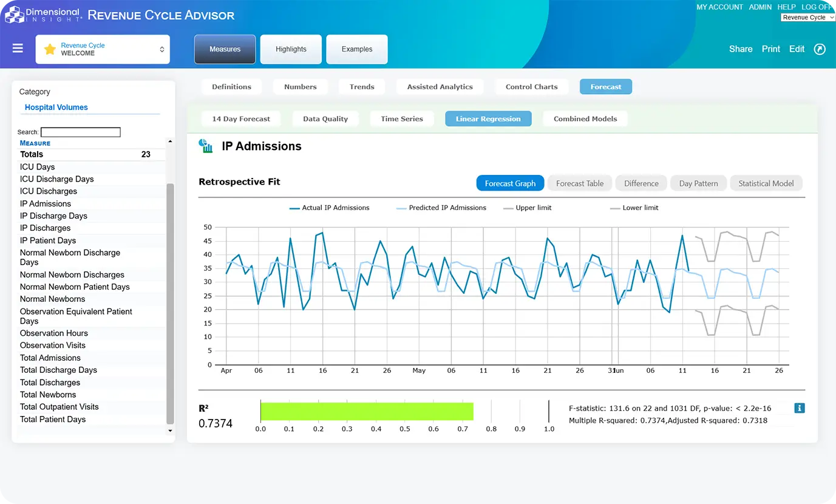The width and height of the screenshot is (836, 504).
Task: Toggle Actual IP Admissions legend series
Action: coord(330,208)
